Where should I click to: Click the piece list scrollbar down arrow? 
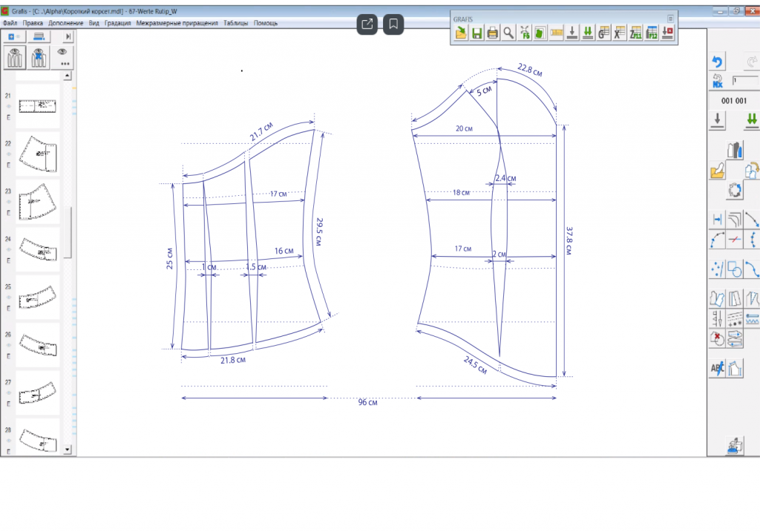(67, 450)
